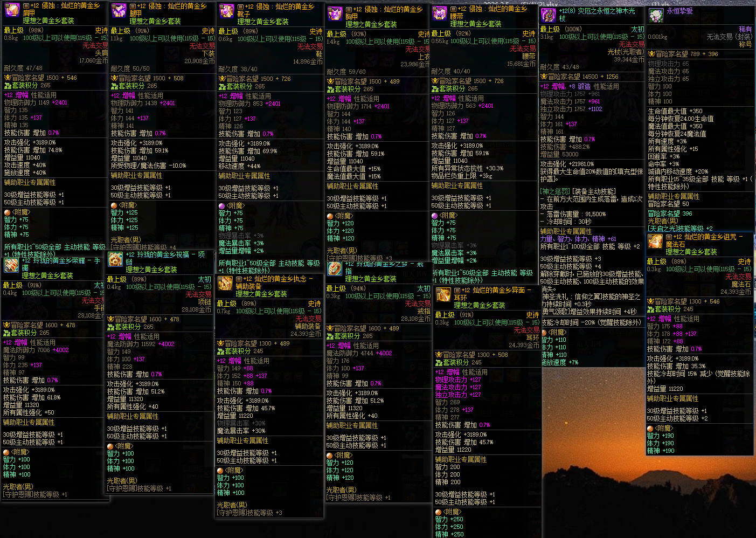Click 所有属性强化 +50 in the bracelet panel
Image resolution: width=756 pixels, height=538 pixels.
click(29, 412)
